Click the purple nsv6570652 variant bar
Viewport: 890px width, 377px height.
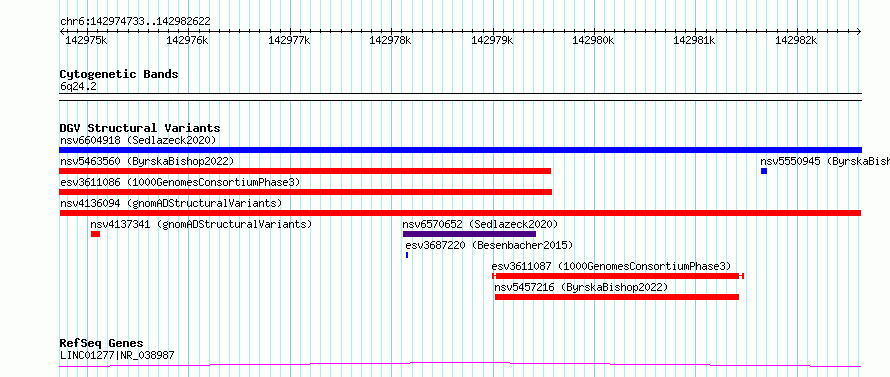[469, 234]
